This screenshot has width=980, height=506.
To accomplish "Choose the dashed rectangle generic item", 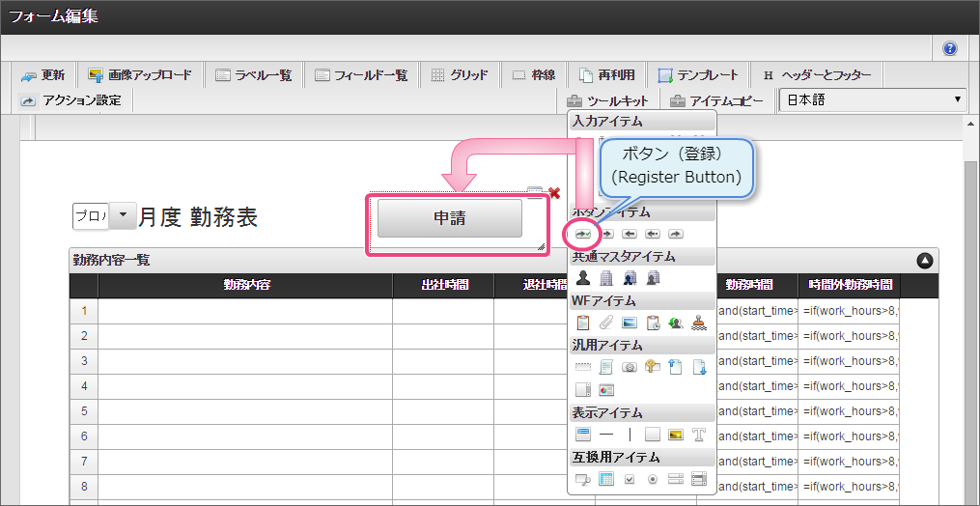I will click(x=582, y=367).
